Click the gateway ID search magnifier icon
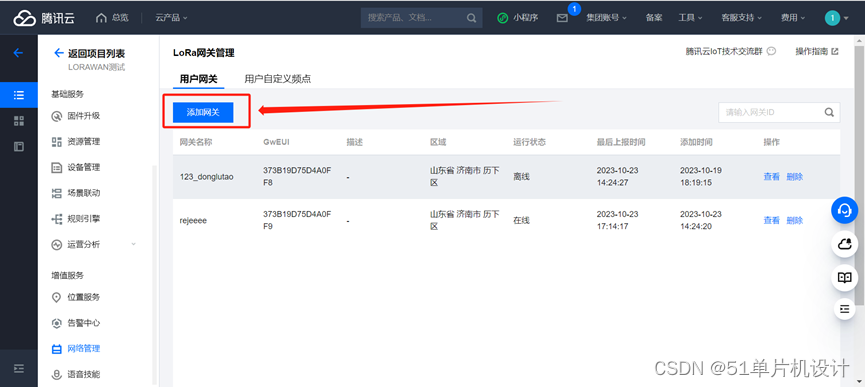The width and height of the screenshot is (865, 387). [829, 112]
